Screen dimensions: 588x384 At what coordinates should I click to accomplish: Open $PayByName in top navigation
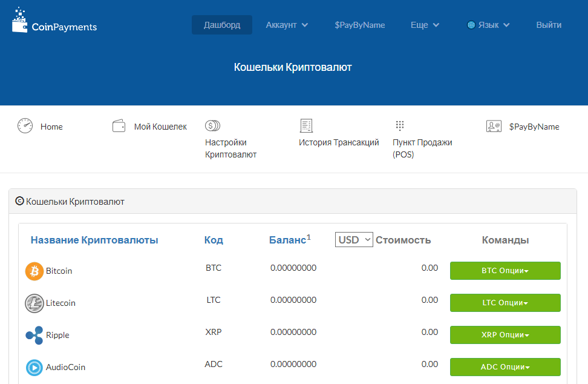coord(359,25)
